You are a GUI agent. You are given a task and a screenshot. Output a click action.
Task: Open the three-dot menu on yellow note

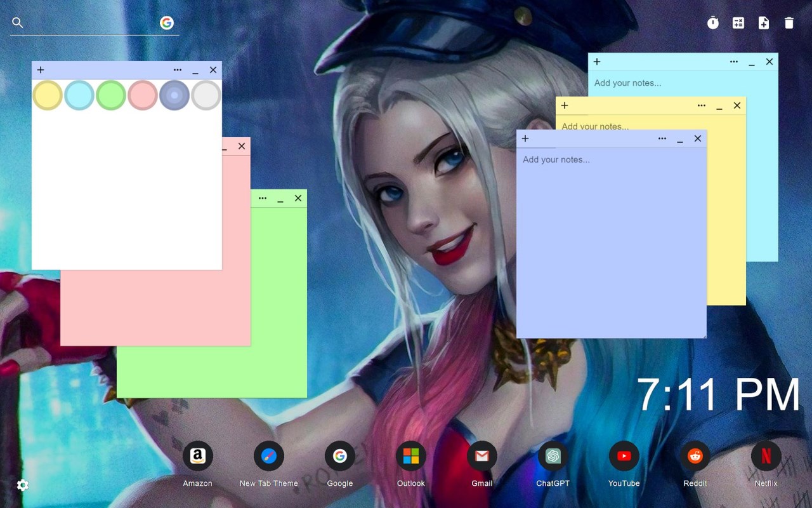(702, 105)
